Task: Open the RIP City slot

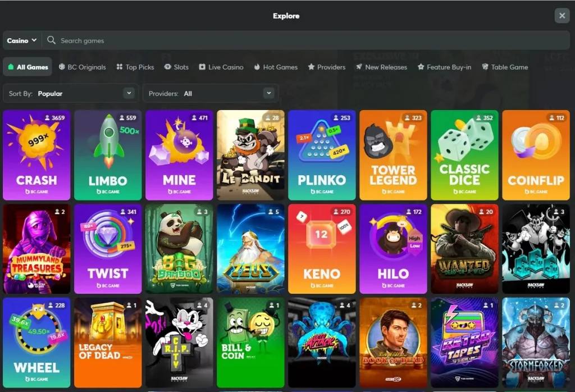Action: point(179,343)
